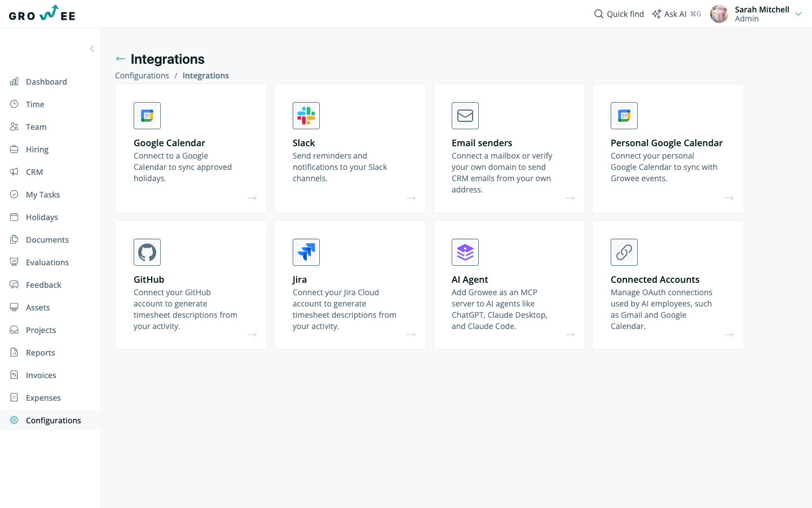Click the Evaluations icon in sidebar

point(14,262)
